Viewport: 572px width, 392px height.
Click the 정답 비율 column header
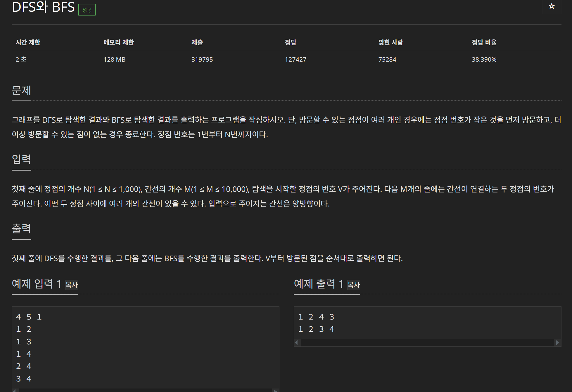click(x=484, y=42)
